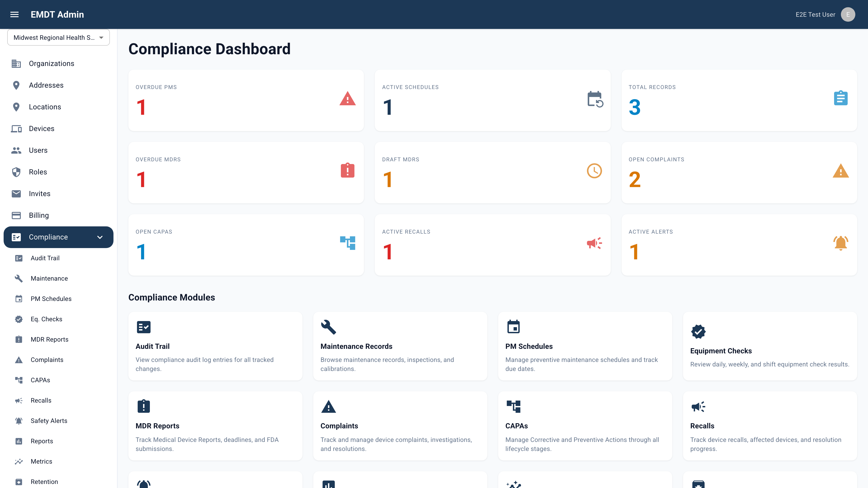Click the Complaints warning icon in sidebar

pyautogui.click(x=19, y=360)
